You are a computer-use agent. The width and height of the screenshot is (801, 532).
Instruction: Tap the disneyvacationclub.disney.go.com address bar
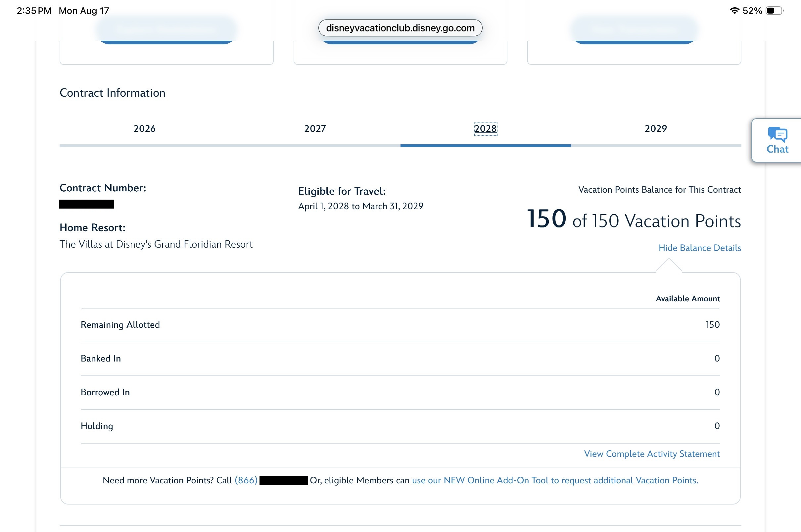pos(400,28)
